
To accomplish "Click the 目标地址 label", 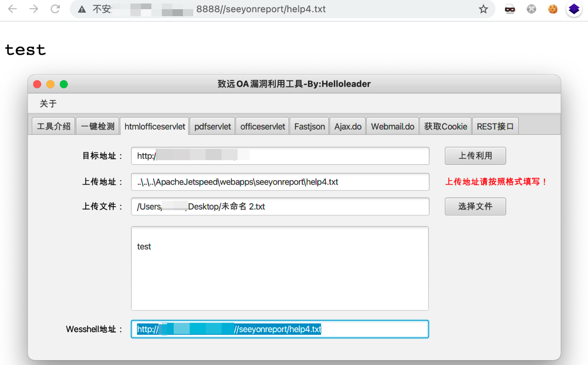I will click(x=103, y=156).
